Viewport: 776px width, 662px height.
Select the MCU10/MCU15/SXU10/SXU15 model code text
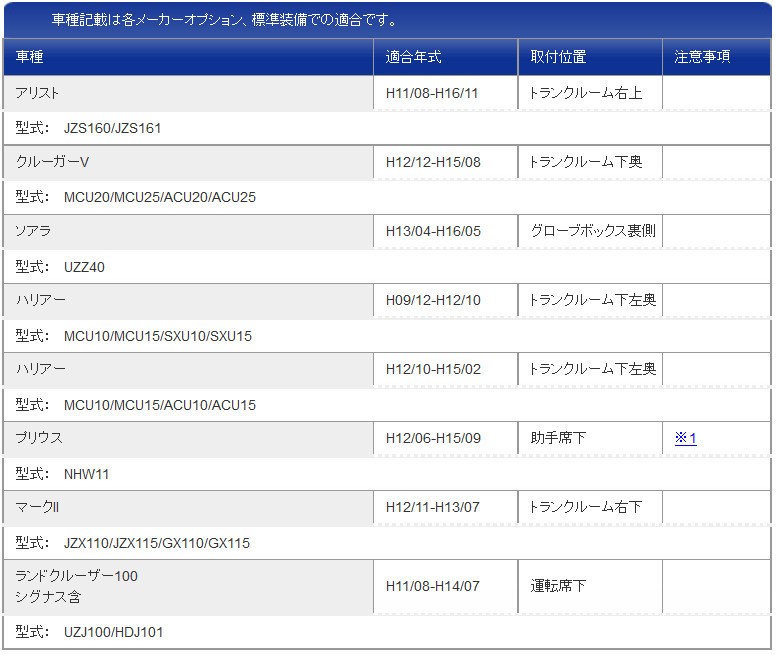(158, 336)
